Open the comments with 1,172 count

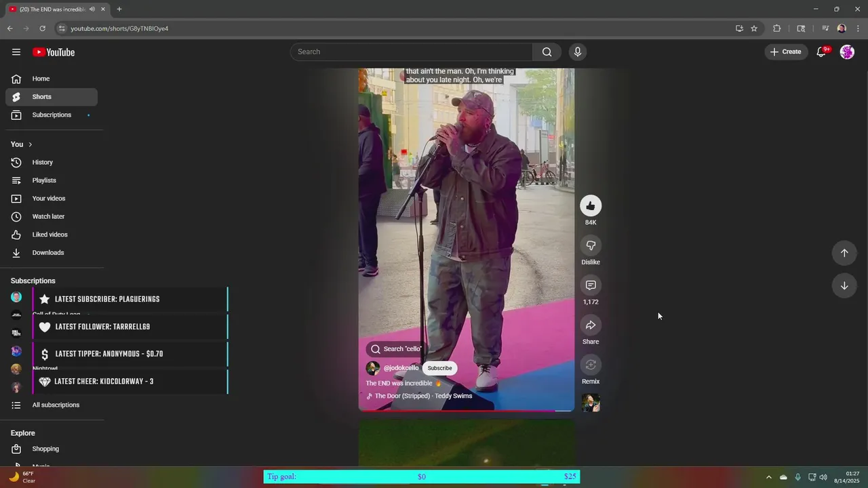pos(591,285)
